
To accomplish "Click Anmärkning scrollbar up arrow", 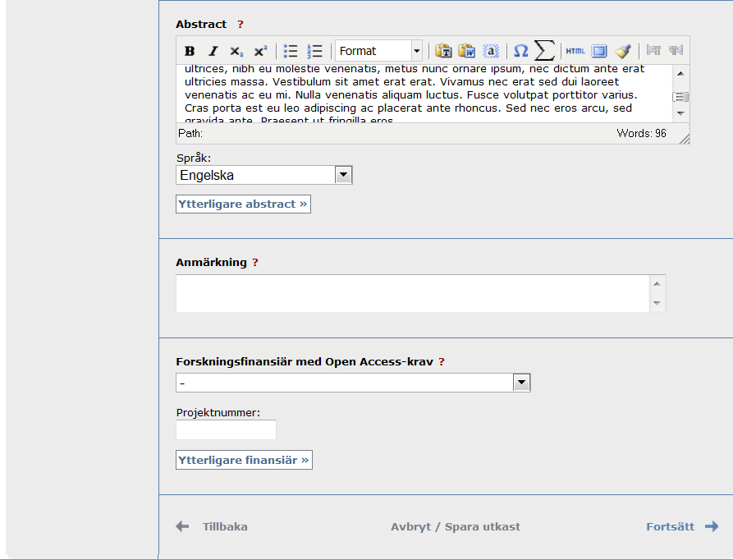I will click(657, 284).
